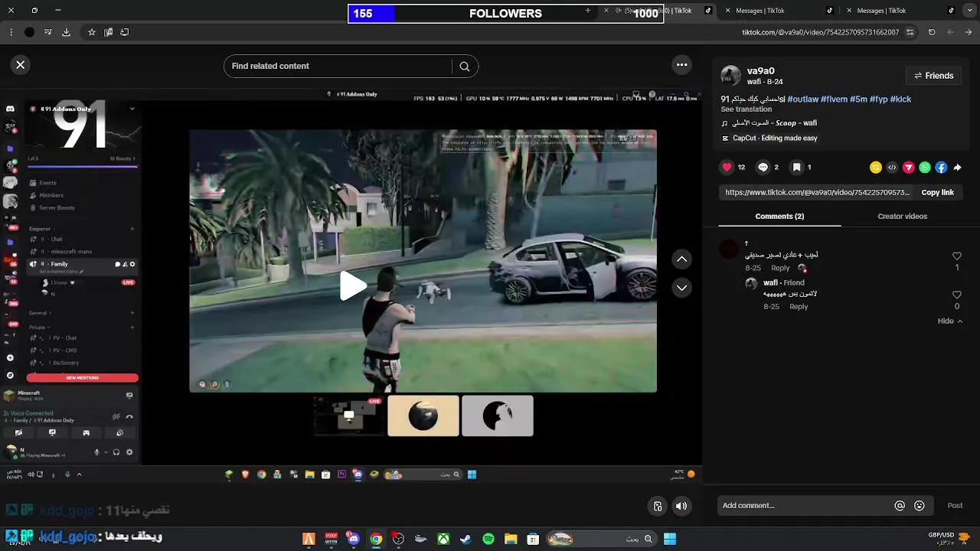Click the first commenter's avatar
980x551 pixels.
pyautogui.click(x=730, y=249)
